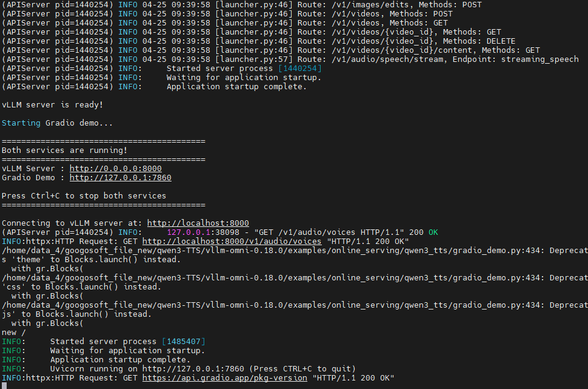Click the 'Both services are running!' line

point(64,150)
